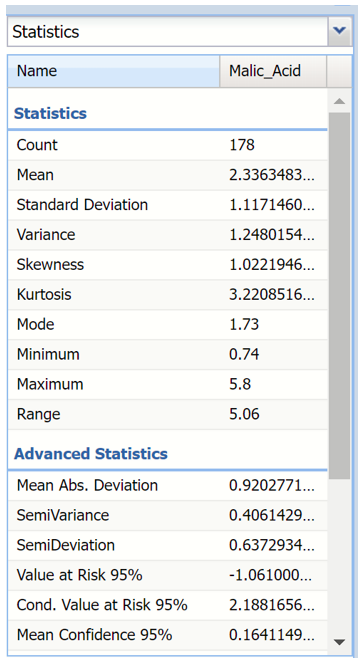Viewport: 363px width, 666px height.
Task: Click the Maximum value 5.8
Action: point(240,384)
